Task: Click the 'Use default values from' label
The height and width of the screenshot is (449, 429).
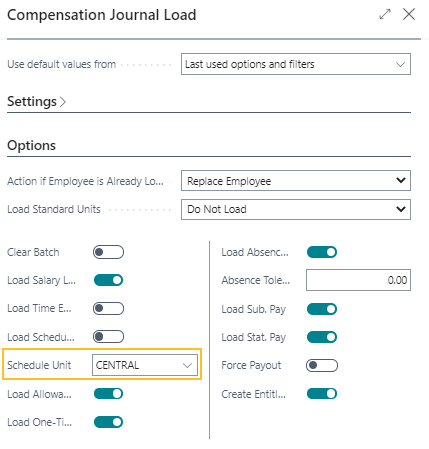Action: coord(62,64)
